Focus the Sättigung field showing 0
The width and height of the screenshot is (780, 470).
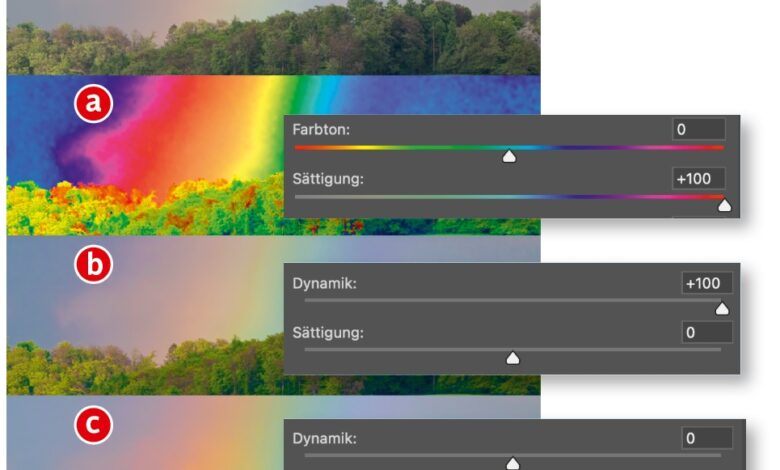[706, 332]
